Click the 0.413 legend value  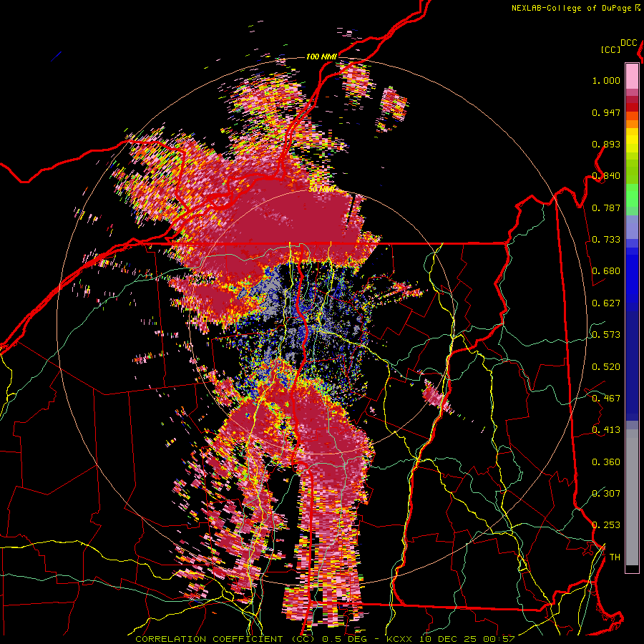coord(606,430)
